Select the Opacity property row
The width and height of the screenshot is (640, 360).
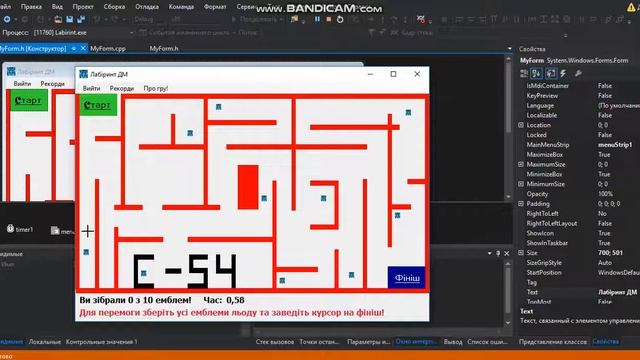point(579,194)
